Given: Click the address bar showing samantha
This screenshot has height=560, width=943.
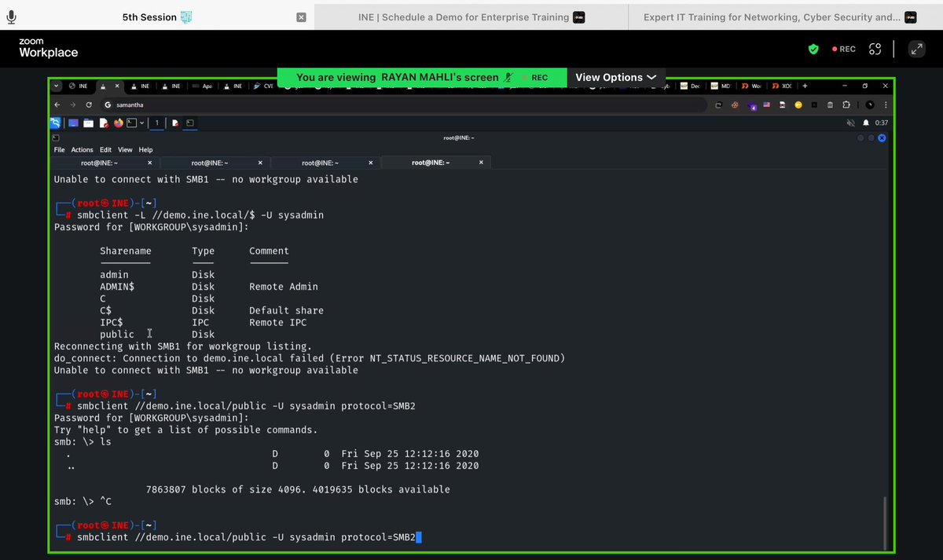Looking at the screenshot, I should pyautogui.click(x=405, y=104).
